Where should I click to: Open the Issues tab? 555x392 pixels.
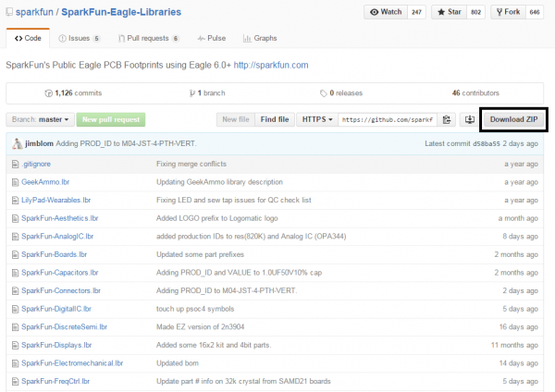tap(80, 38)
